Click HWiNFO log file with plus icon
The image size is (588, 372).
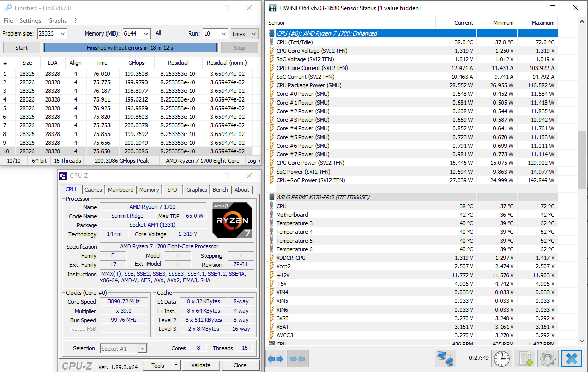tap(525, 358)
